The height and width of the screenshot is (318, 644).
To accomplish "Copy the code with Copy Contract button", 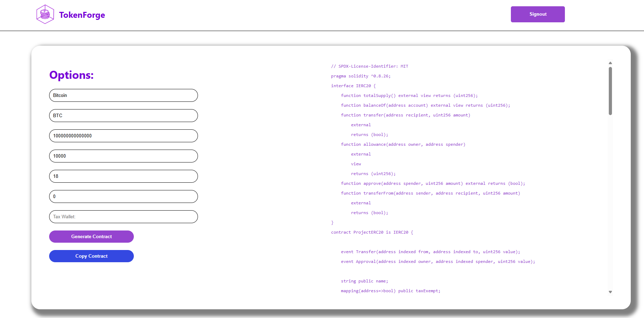I will click(x=91, y=256).
